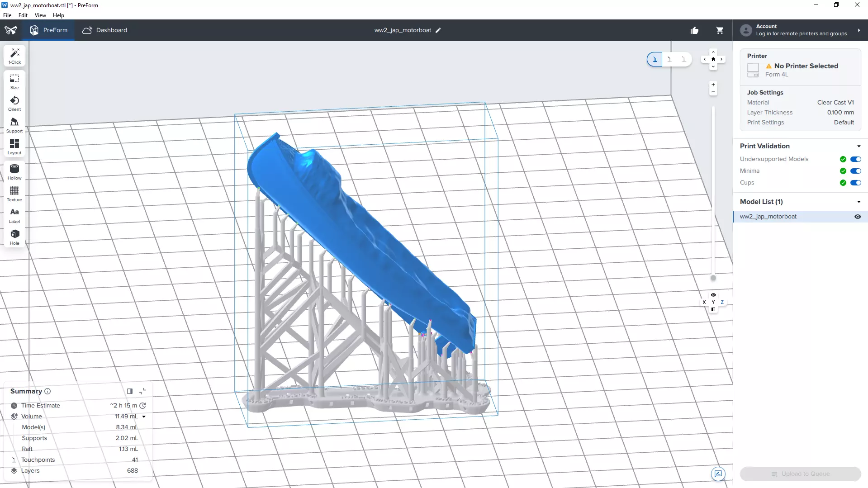868x488 pixels.
Task: Zoom out with the minus button
Action: [x=713, y=92]
